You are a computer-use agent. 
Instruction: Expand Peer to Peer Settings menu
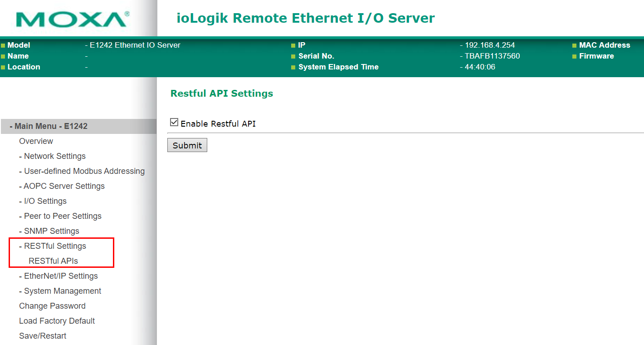(63, 216)
